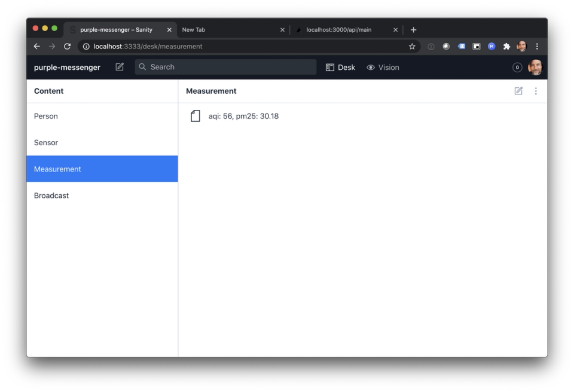Select Sensor in Content list

click(102, 142)
